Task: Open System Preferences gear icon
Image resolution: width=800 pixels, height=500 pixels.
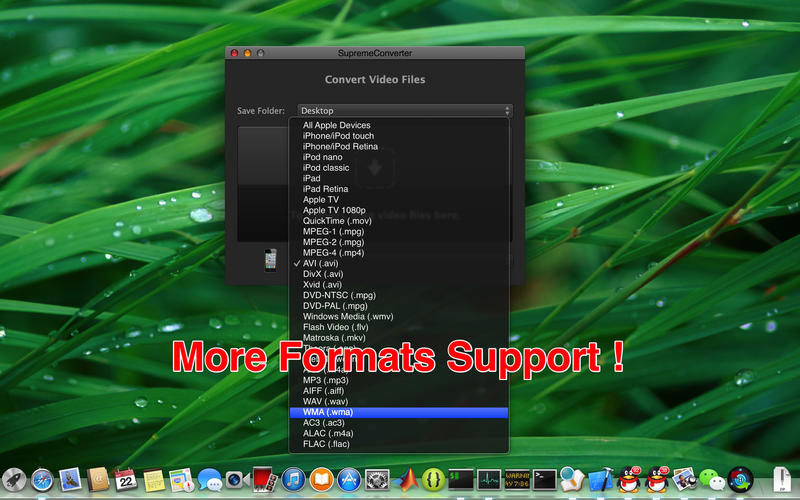Action: tap(377, 480)
